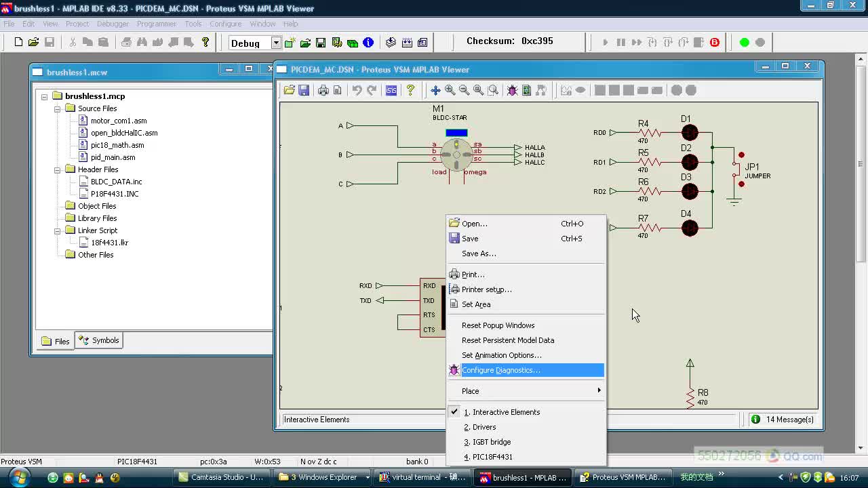The height and width of the screenshot is (488, 868).
Task: Click the debugger Halt pause button
Action: [620, 42]
